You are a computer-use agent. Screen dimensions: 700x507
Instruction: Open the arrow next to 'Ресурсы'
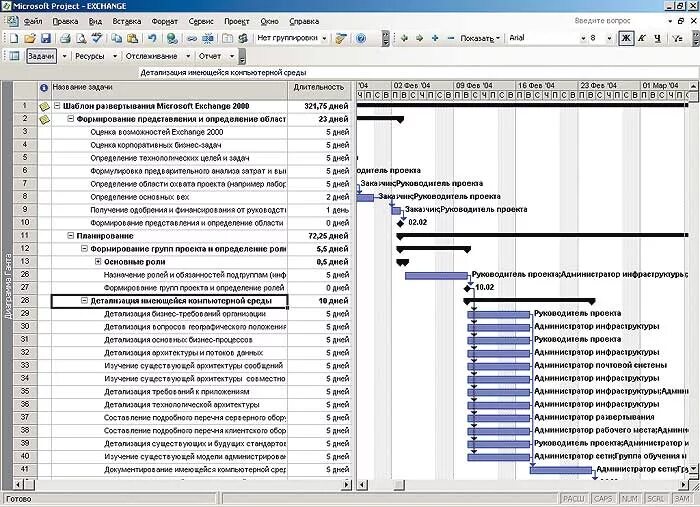pos(115,56)
